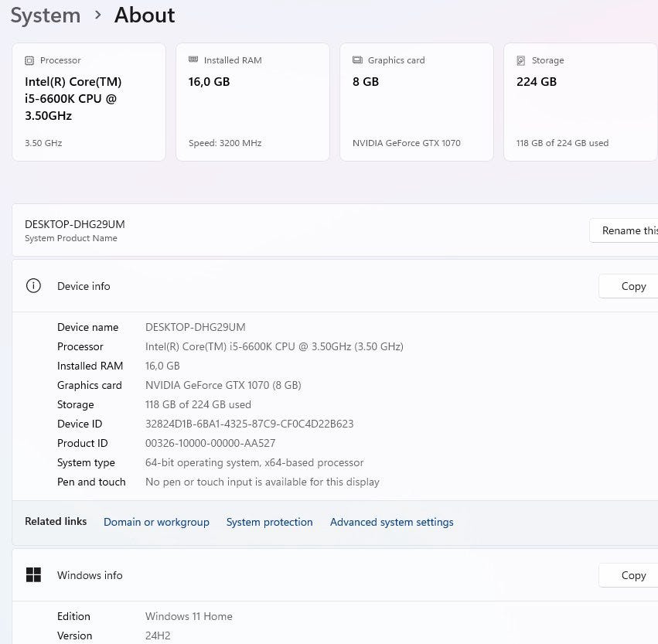The width and height of the screenshot is (658, 644).
Task: Click Installed RAM value 16,0 GB in list
Action: (162, 366)
